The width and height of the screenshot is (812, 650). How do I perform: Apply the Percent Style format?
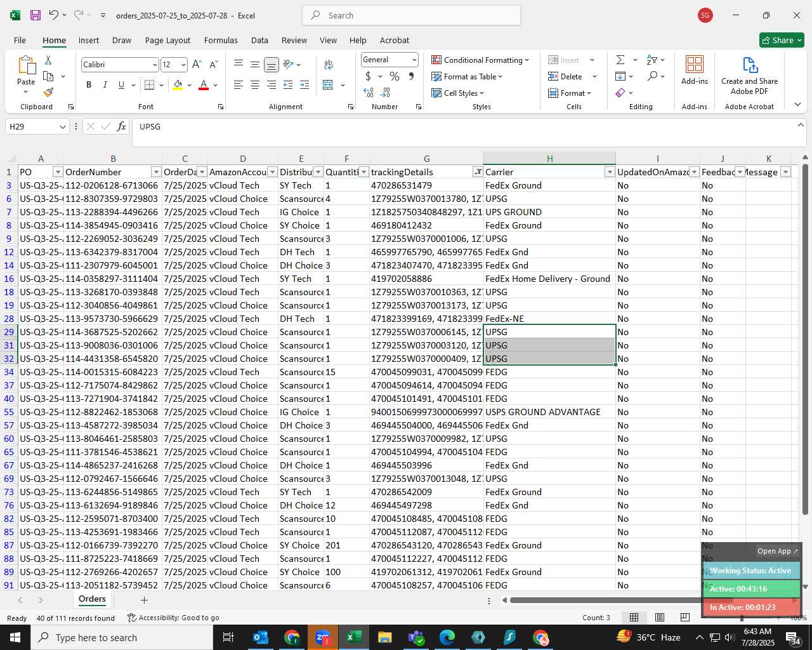[395, 76]
